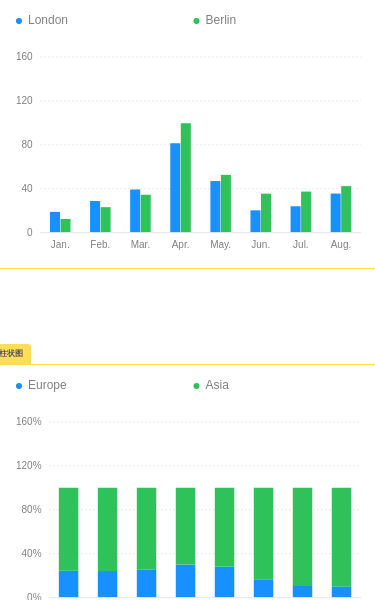375x600 pixels.
Task: Toggle the Berlin legend item
Action: [x=215, y=20]
